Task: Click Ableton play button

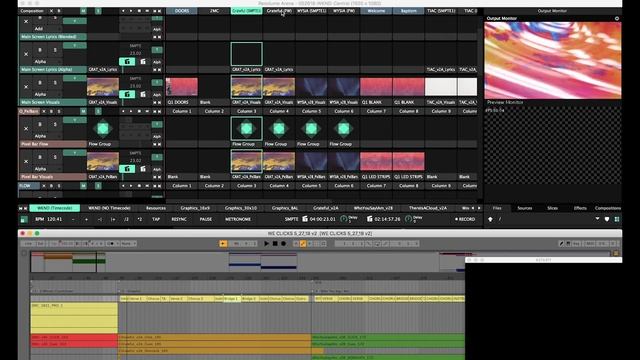Action: tap(266, 244)
